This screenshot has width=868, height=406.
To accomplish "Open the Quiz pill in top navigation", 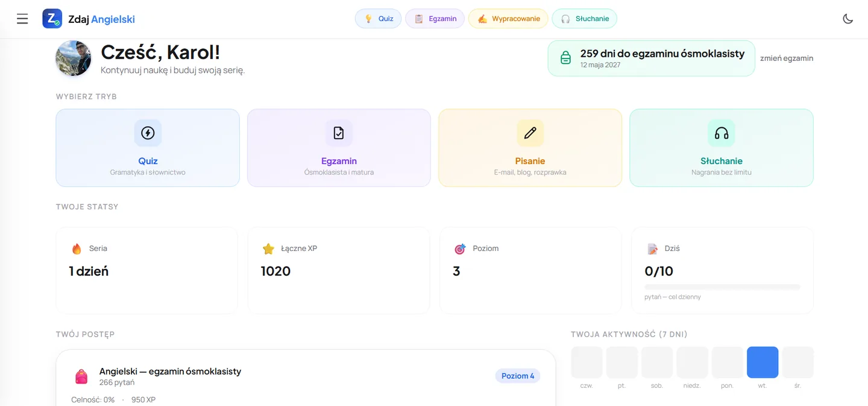I will tap(378, 19).
